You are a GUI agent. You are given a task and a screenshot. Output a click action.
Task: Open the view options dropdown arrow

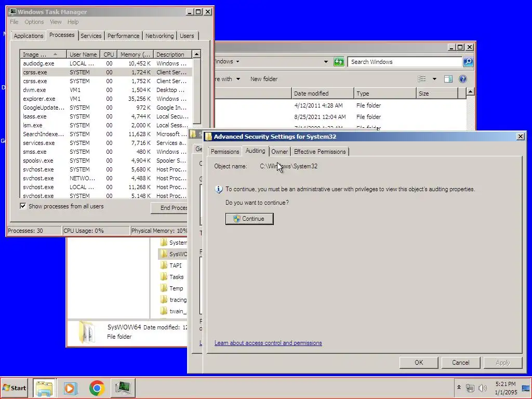click(434, 79)
